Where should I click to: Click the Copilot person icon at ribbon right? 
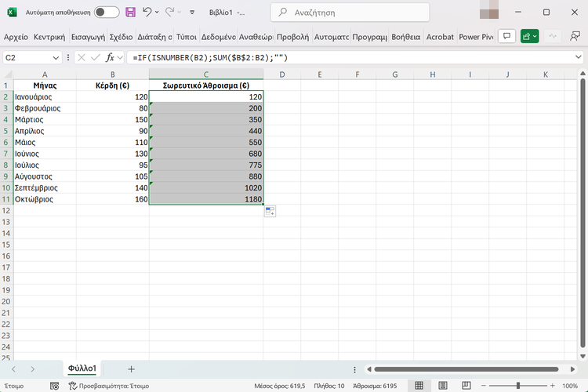point(575,36)
